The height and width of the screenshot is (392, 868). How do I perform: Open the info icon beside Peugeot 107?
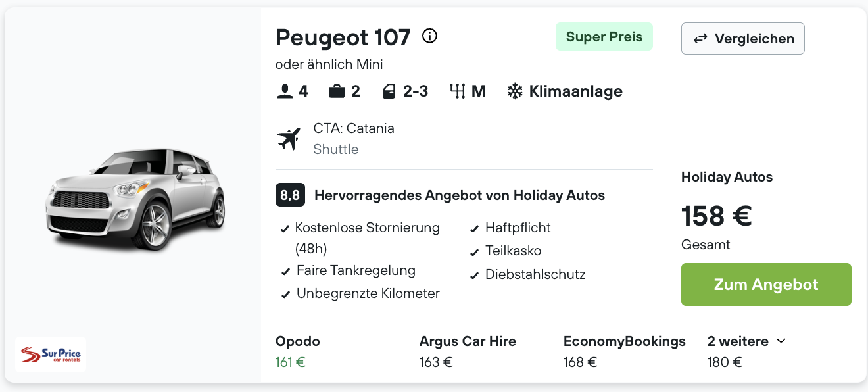pos(429,36)
